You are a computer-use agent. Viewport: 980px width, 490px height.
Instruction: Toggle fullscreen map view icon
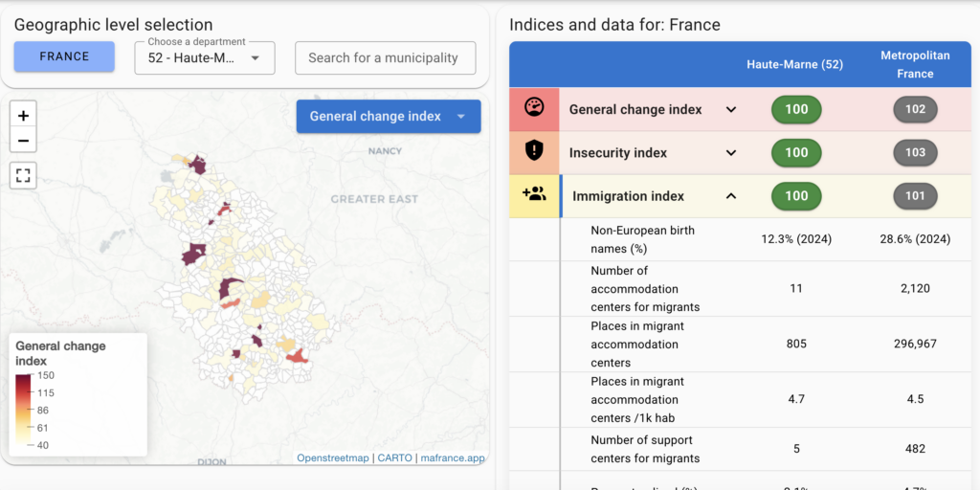pos(23,175)
